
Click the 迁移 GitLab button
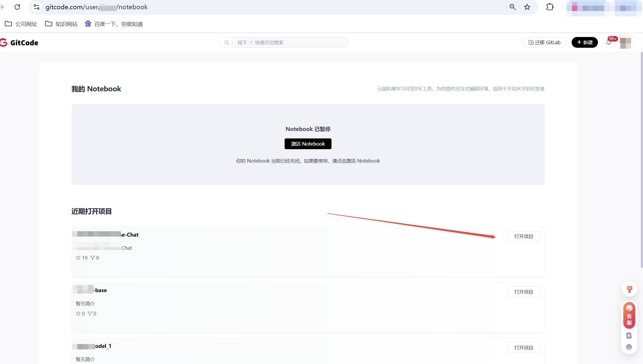[x=544, y=43]
